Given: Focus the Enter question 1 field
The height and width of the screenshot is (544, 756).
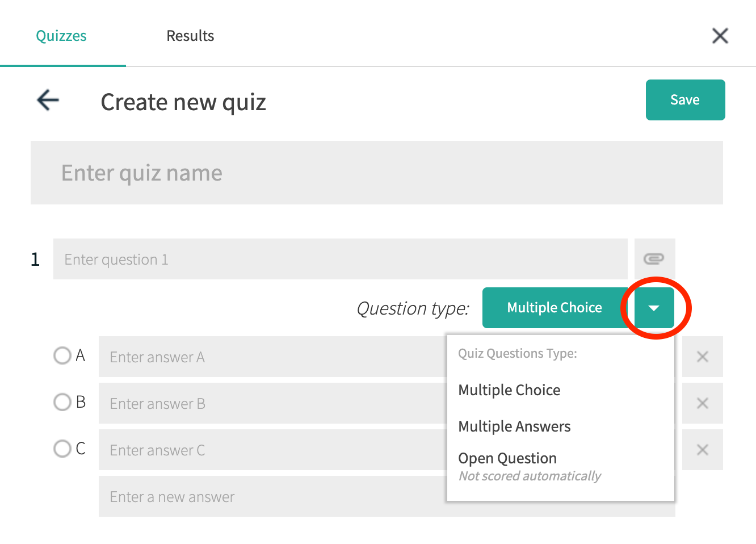Looking at the screenshot, I should click(340, 259).
